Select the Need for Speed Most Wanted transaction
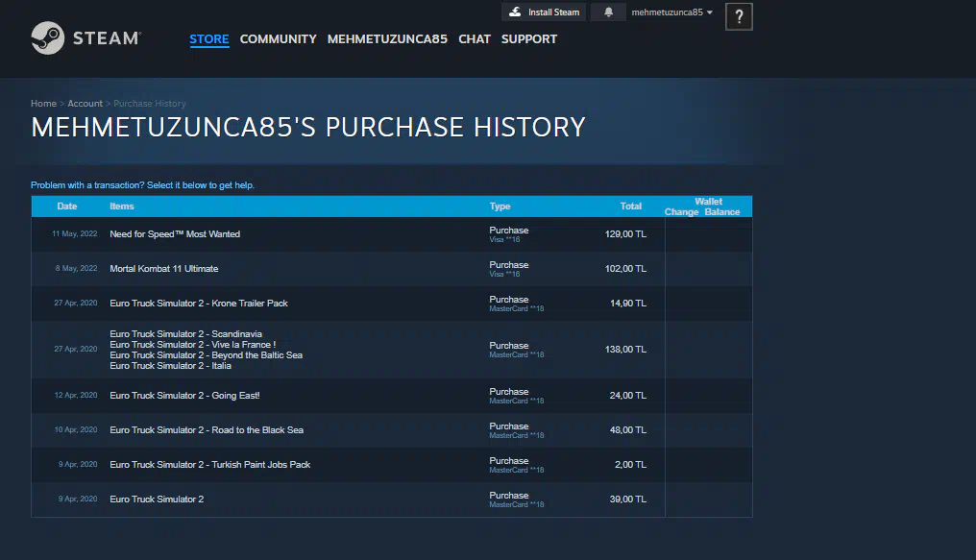This screenshot has height=560, width=976. click(392, 234)
